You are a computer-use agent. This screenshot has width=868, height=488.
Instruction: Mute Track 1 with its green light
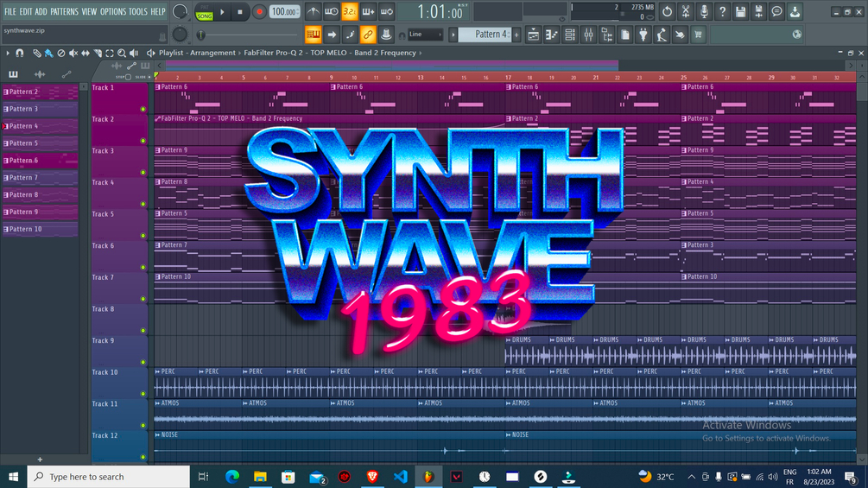(x=143, y=109)
